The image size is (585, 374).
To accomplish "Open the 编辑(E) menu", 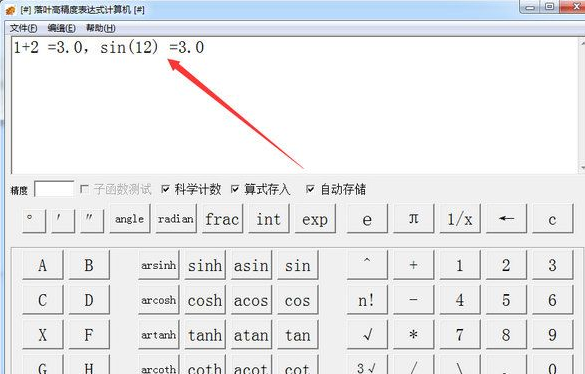I will [x=62, y=28].
